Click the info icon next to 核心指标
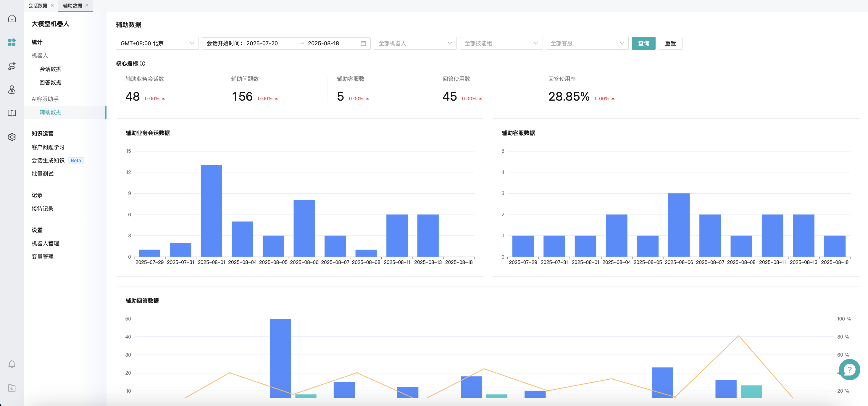 pyautogui.click(x=143, y=63)
